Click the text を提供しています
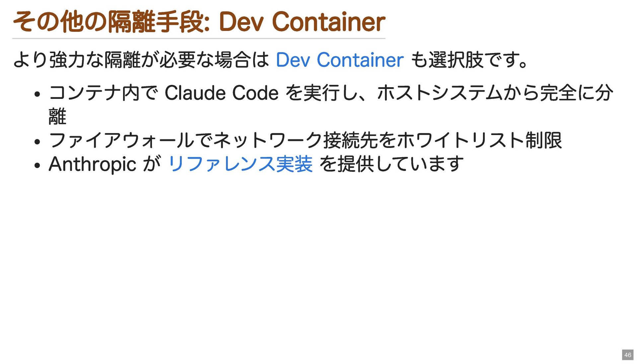The height and width of the screenshot is (364, 637). click(391, 164)
